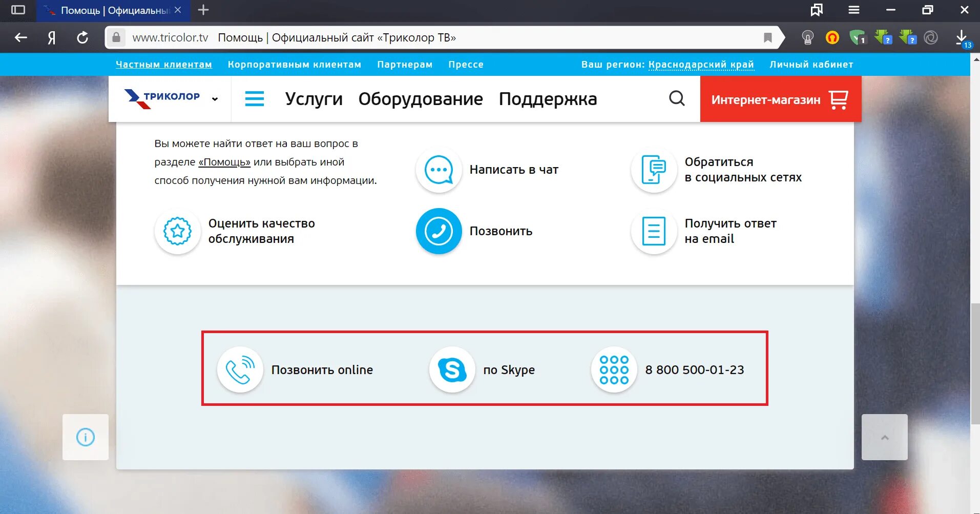Open Обратиться в социальных сетях text
This screenshot has width=980, height=514.
pos(743,170)
